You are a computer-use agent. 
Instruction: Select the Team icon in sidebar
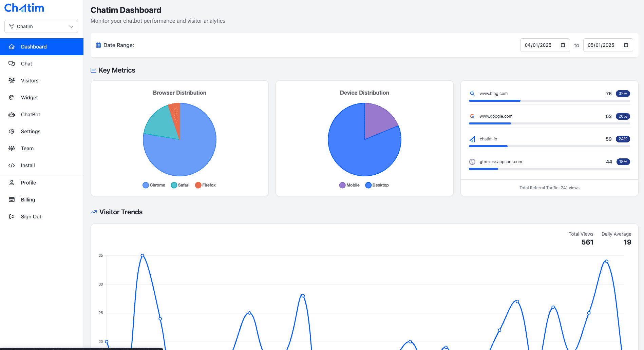pos(12,148)
